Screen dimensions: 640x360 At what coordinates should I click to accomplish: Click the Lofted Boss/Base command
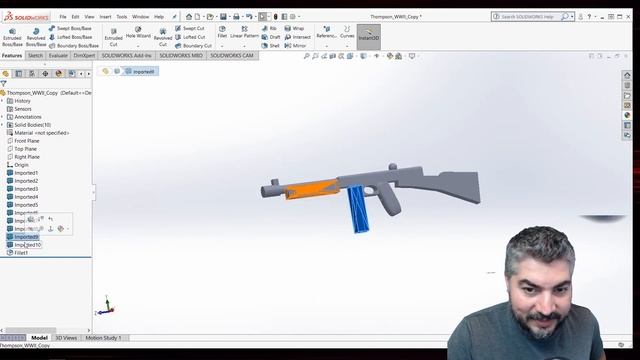pos(70,37)
